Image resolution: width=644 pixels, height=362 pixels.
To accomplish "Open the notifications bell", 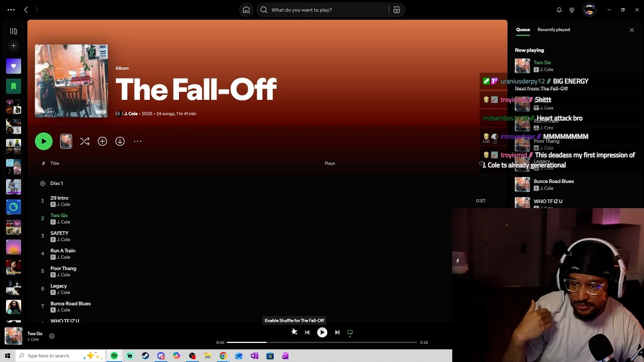I will pos(559,10).
